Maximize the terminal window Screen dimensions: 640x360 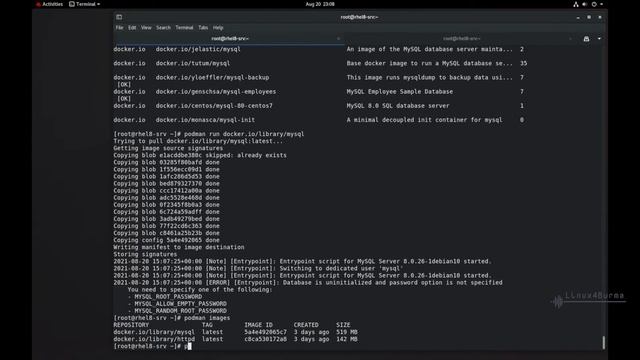(589, 17)
